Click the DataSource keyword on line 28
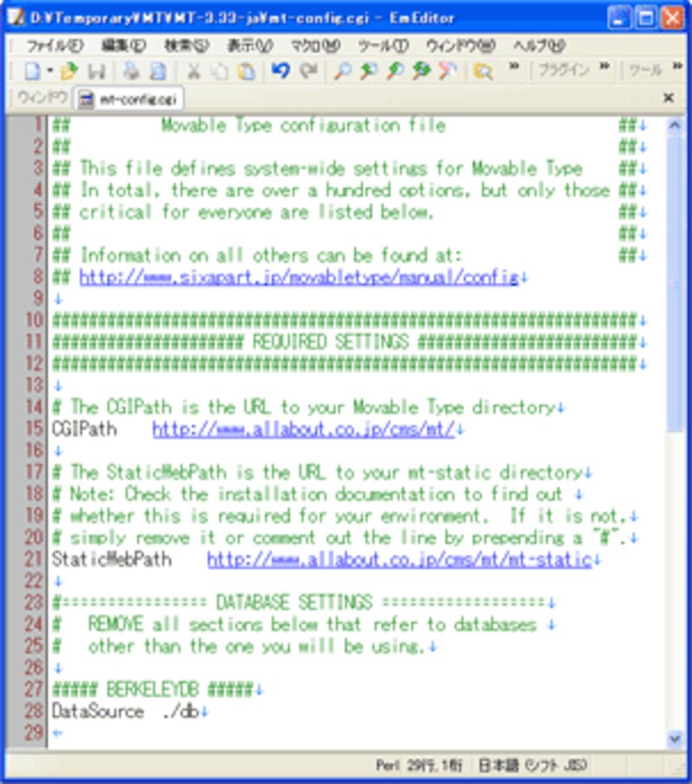The image size is (692, 784). (98, 711)
